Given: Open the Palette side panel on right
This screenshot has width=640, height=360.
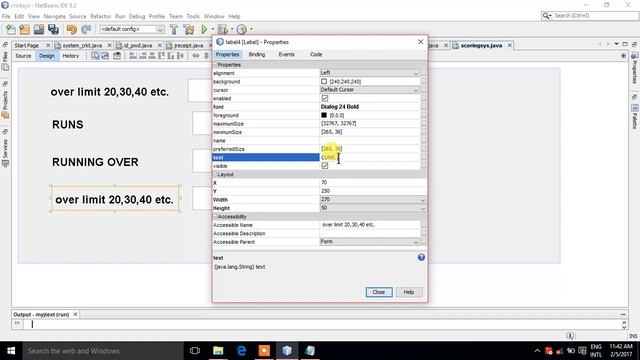Looking at the screenshot, I should [x=635, y=116].
